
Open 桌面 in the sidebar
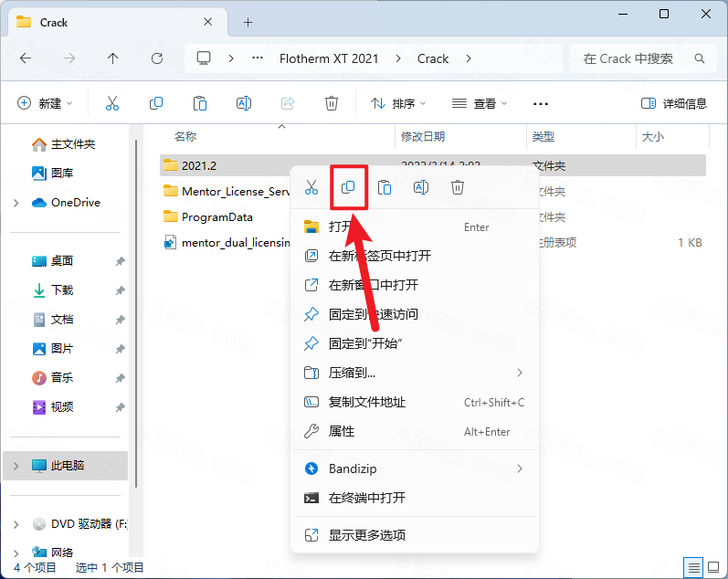tap(52, 261)
